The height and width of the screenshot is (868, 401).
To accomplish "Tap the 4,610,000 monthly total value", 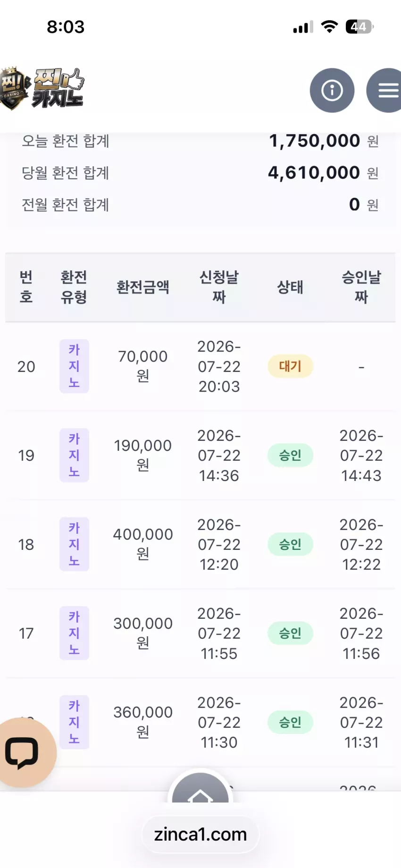I will [314, 173].
